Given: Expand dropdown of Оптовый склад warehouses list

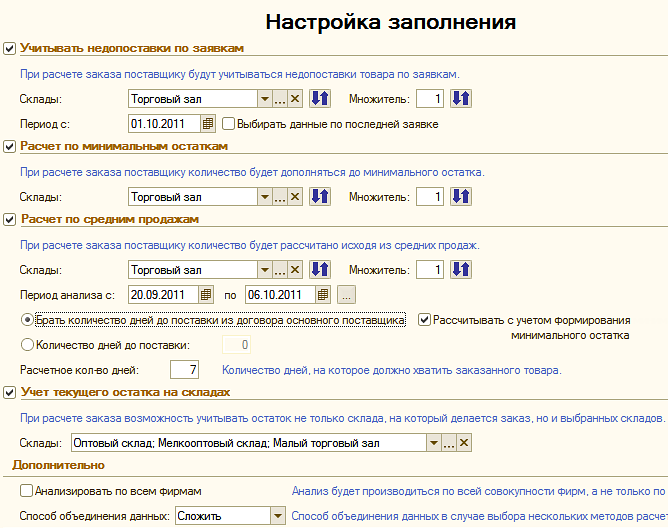Looking at the screenshot, I should [x=434, y=443].
